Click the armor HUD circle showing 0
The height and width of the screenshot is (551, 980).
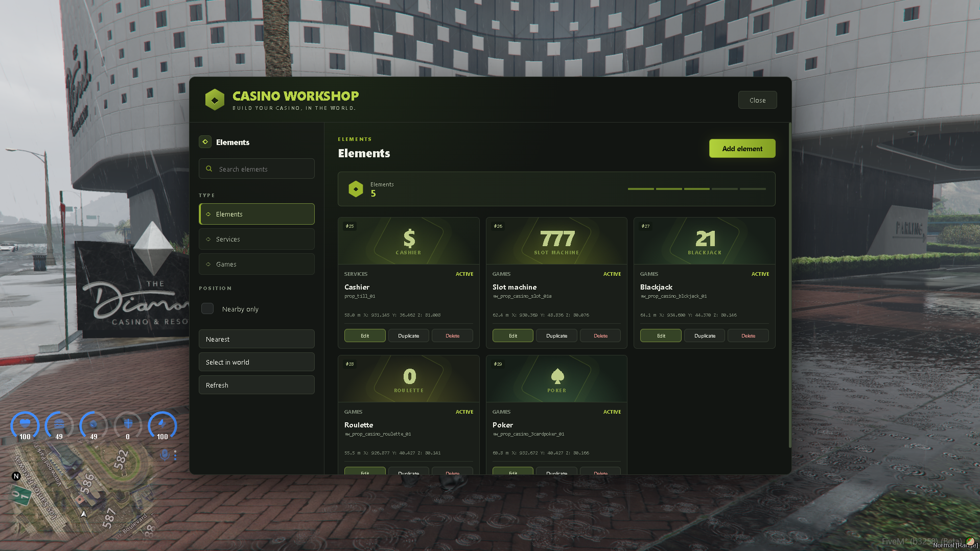128,425
